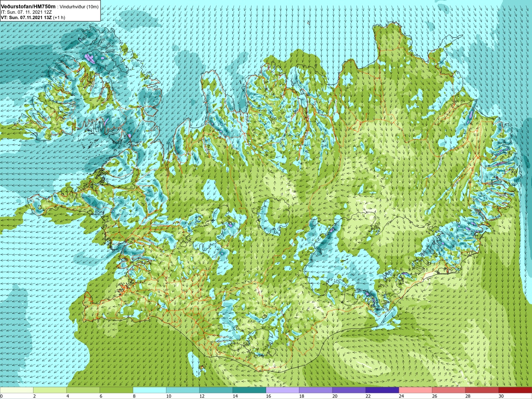Click the legend scale value 2
This screenshot has height=399, width=532.
tap(34, 396)
